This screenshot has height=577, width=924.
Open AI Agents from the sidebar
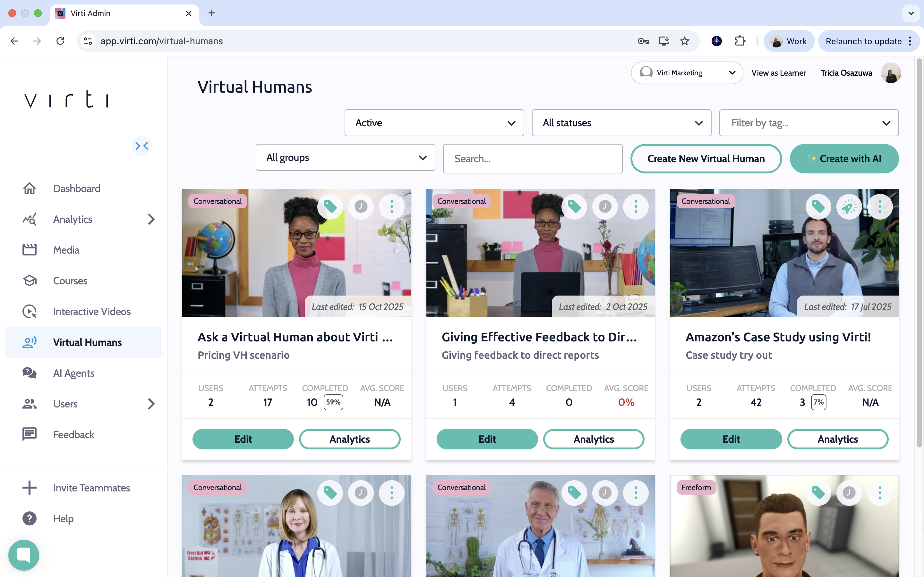coord(74,373)
